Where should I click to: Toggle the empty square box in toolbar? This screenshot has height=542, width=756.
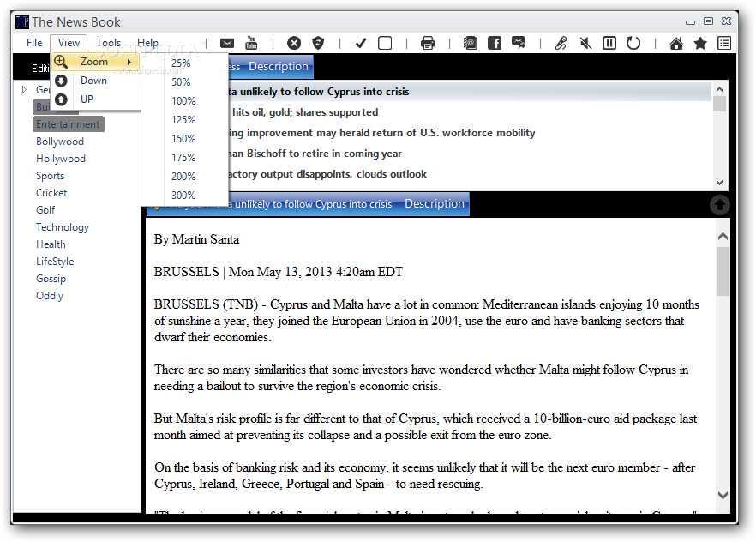click(x=385, y=44)
